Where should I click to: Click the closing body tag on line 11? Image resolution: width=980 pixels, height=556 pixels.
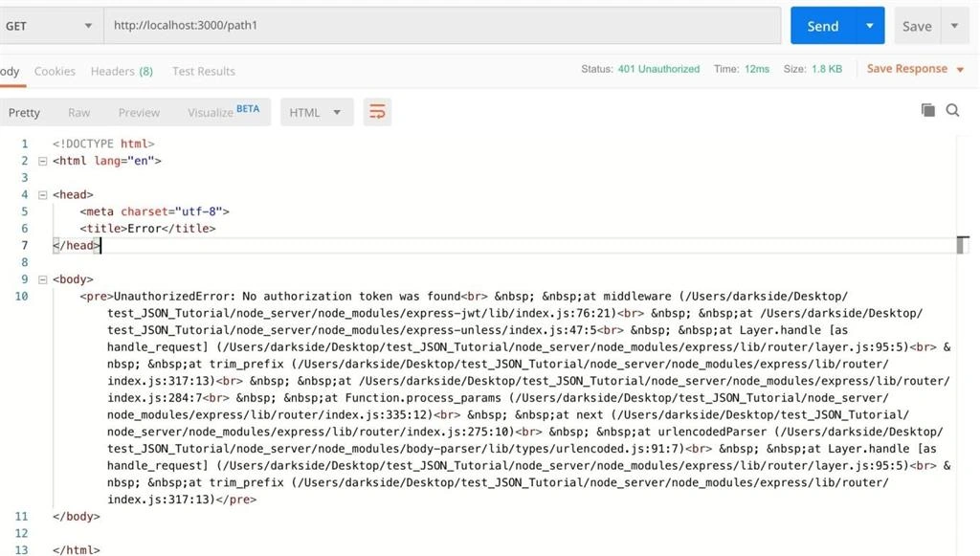point(77,517)
